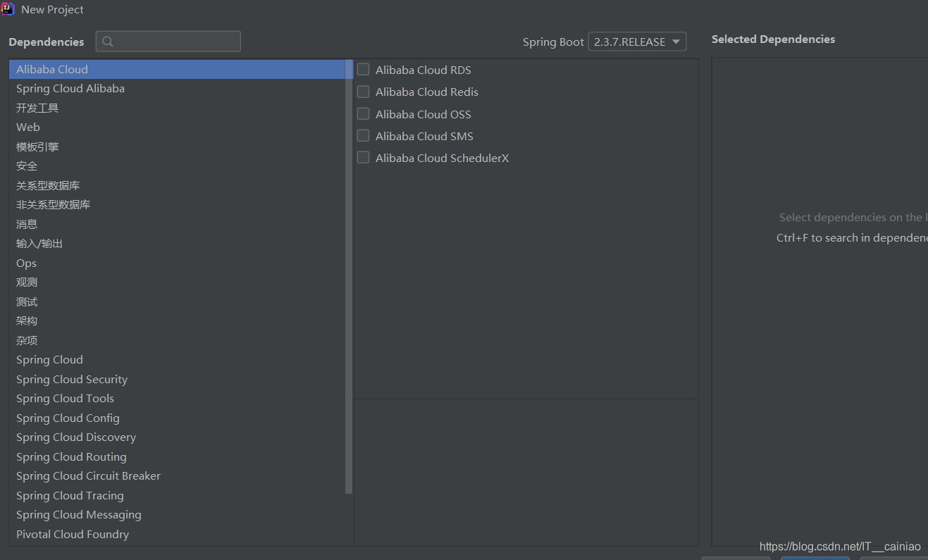Select the 非关系型数据库 category

pos(177,205)
